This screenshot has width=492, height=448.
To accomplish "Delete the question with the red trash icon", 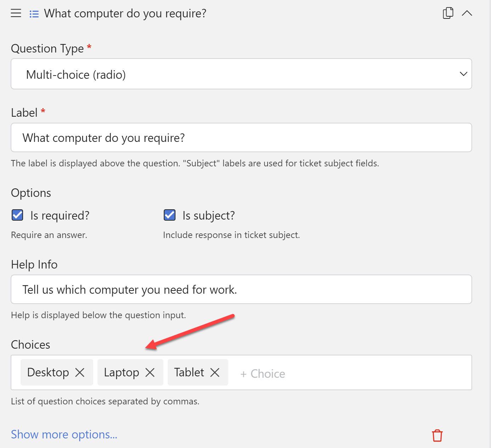I will (437, 435).
